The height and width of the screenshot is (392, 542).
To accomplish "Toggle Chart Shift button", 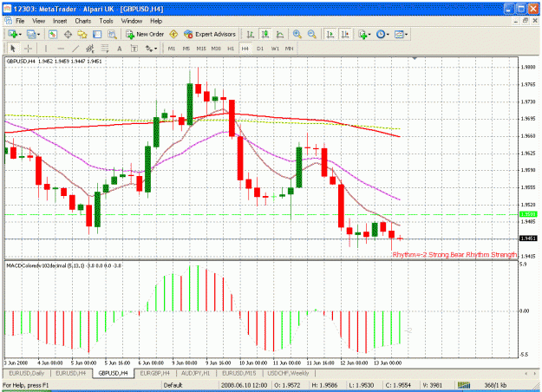I will [345, 34].
